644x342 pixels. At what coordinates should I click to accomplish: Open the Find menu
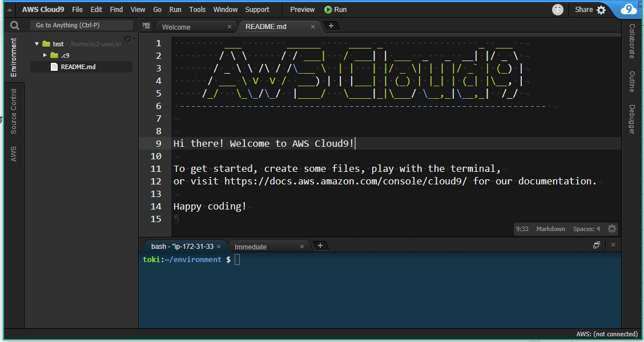click(x=116, y=10)
